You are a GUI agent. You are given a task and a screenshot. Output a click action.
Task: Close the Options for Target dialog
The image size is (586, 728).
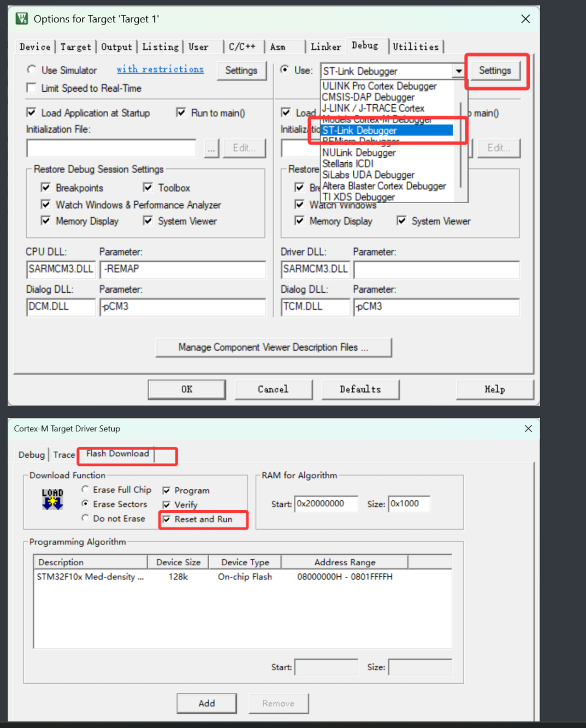(525, 19)
